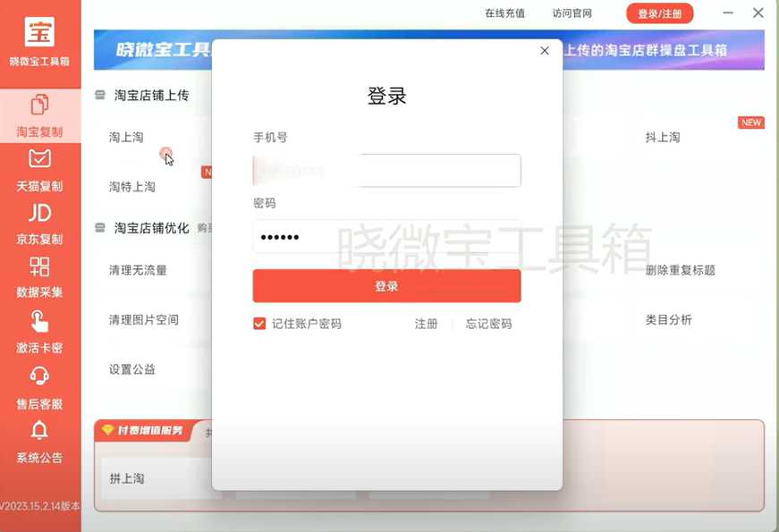Click the 注册 link
Image resolution: width=779 pixels, height=532 pixels.
(x=426, y=324)
